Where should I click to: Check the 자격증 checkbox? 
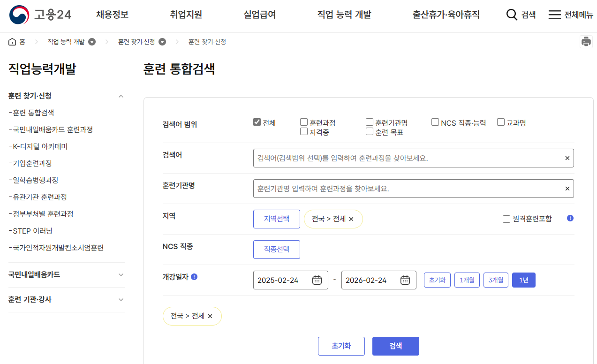[x=304, y=132]
